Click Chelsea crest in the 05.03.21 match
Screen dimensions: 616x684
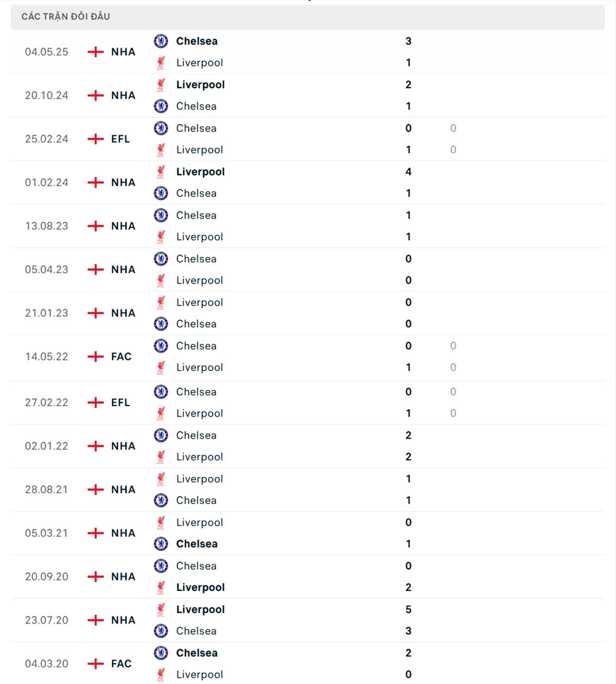point(161,544)
